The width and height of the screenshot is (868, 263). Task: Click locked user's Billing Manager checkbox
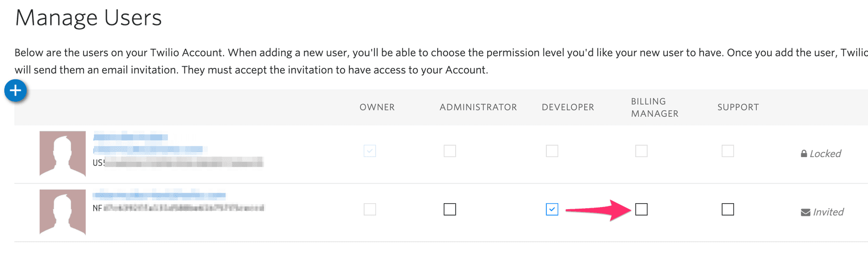click(641, 151)
